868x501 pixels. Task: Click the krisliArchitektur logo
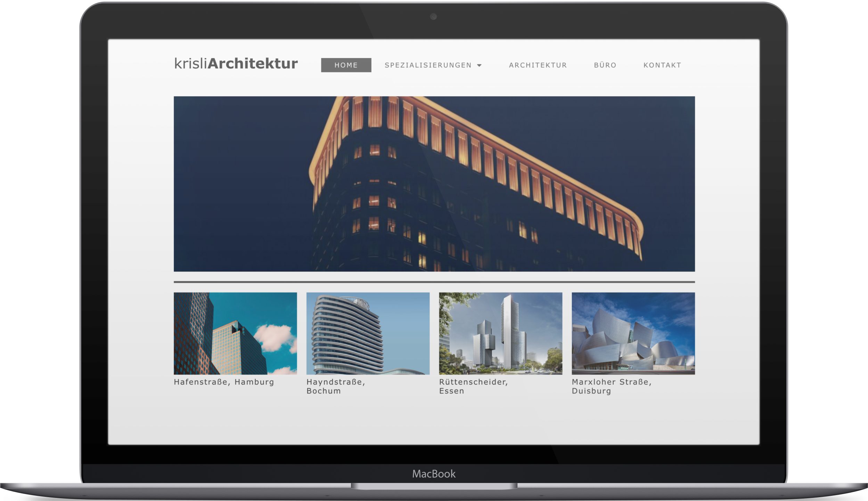236,64
